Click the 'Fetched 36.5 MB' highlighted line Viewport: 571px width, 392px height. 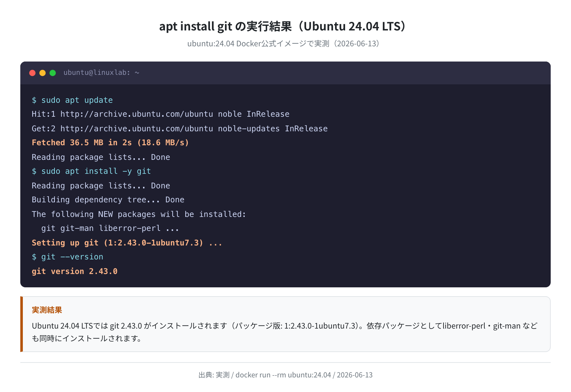(x=110, y=143)
